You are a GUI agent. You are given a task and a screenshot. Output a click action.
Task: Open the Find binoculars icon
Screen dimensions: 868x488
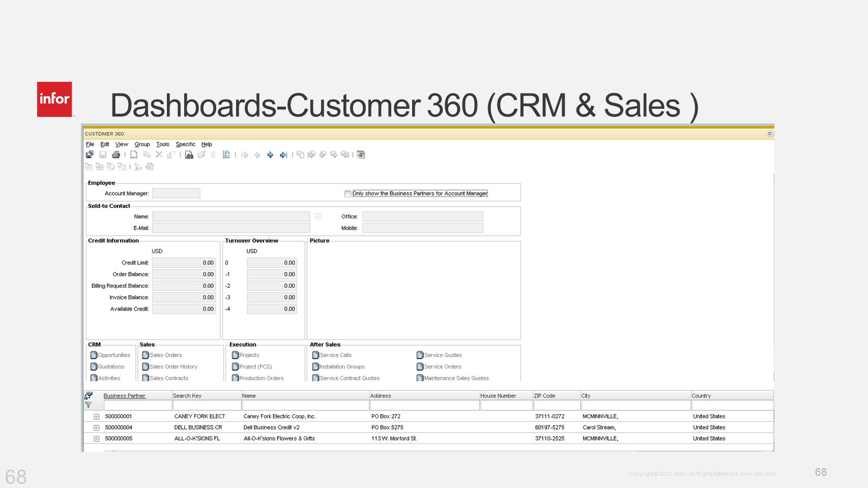[x=189, y=155]
